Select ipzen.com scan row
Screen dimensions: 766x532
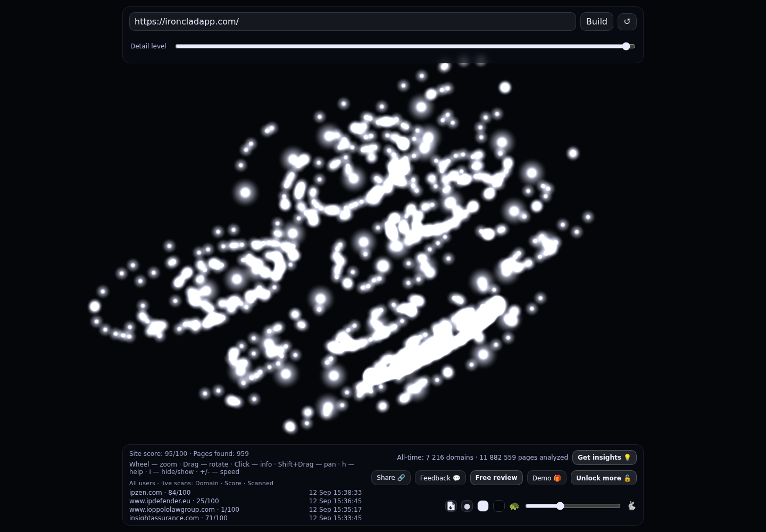click(x=245, y=493)
